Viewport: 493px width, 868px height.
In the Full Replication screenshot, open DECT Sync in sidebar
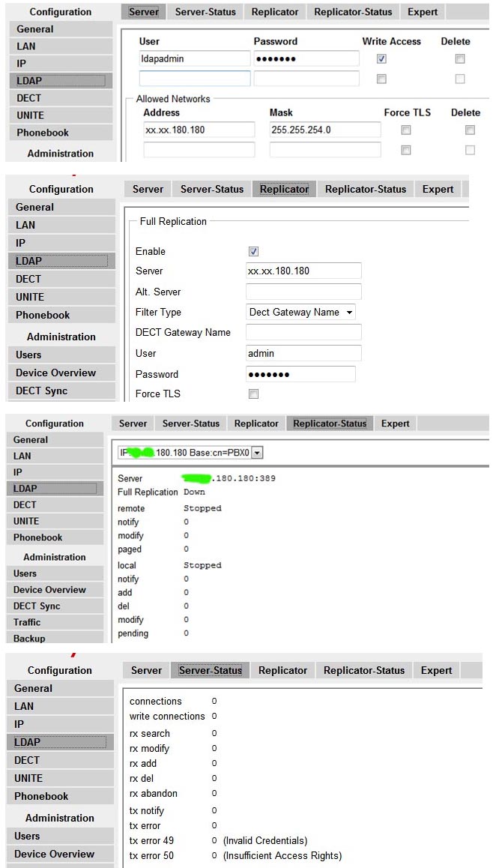pyautogui.click(x=62, y=391)
